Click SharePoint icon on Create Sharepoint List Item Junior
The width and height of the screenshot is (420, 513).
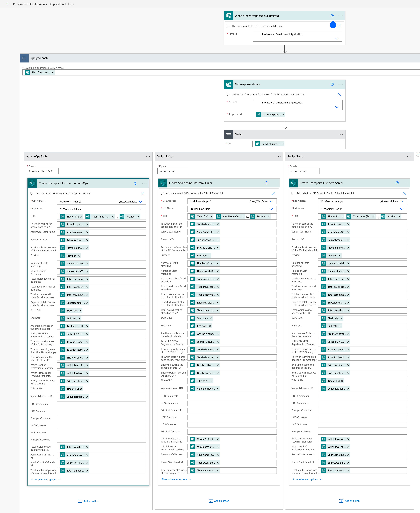[x=163, y=183]
